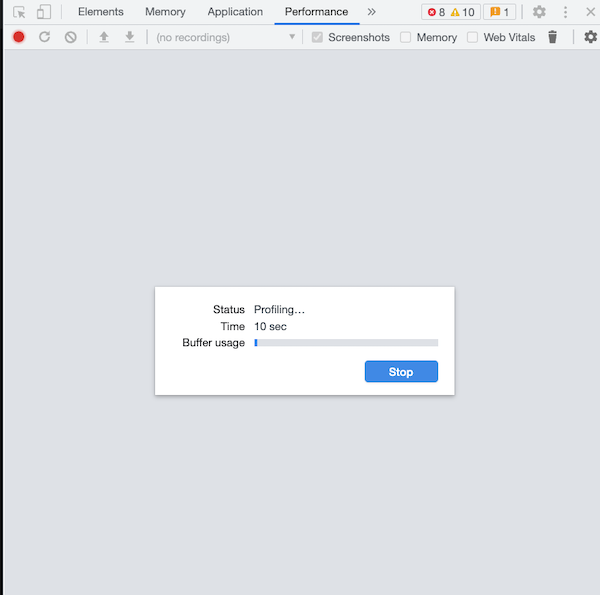600x595 pixels.
Task: Click the collect garbage trash icon
Action: (x=552, y=37)
